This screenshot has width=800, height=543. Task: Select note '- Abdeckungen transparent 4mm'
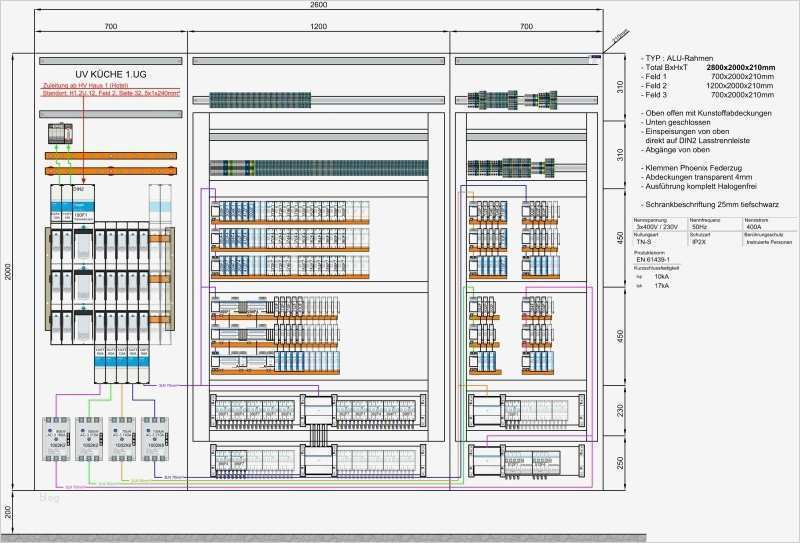click(696, 177)
